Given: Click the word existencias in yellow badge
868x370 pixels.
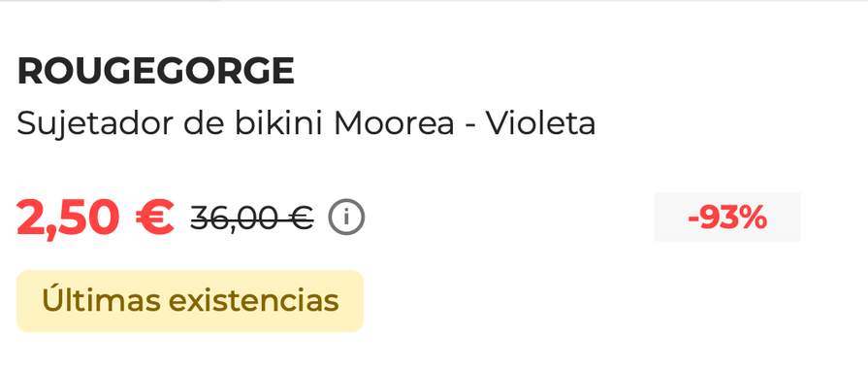Looking at the screenshot, I should tap(253, 301).
